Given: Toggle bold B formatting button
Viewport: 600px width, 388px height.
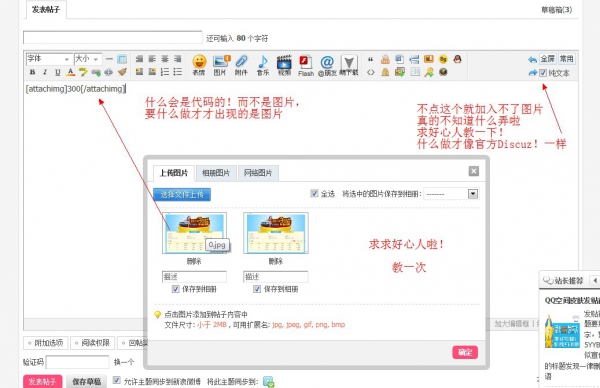Looking at the screenshot, I should (33, 72).
